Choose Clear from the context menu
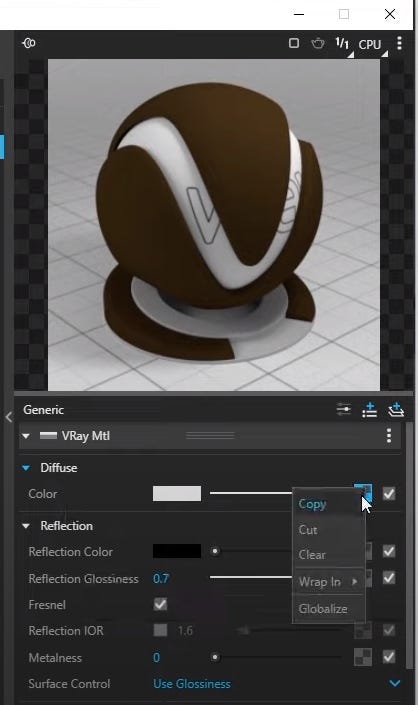Screen dimensions: 418x705 (x=329, y=555)
